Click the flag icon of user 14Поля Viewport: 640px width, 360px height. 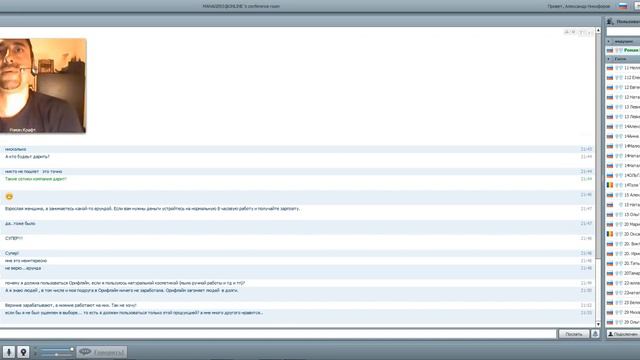610,185
